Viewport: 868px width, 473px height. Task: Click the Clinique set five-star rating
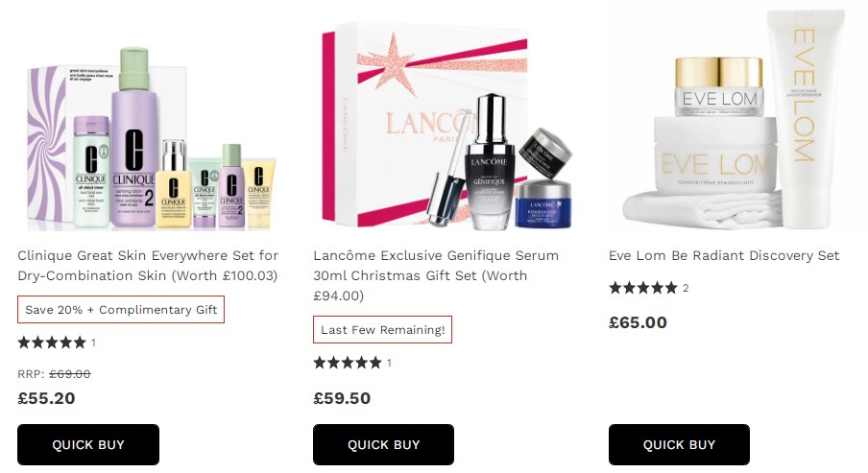coord(52,343)
